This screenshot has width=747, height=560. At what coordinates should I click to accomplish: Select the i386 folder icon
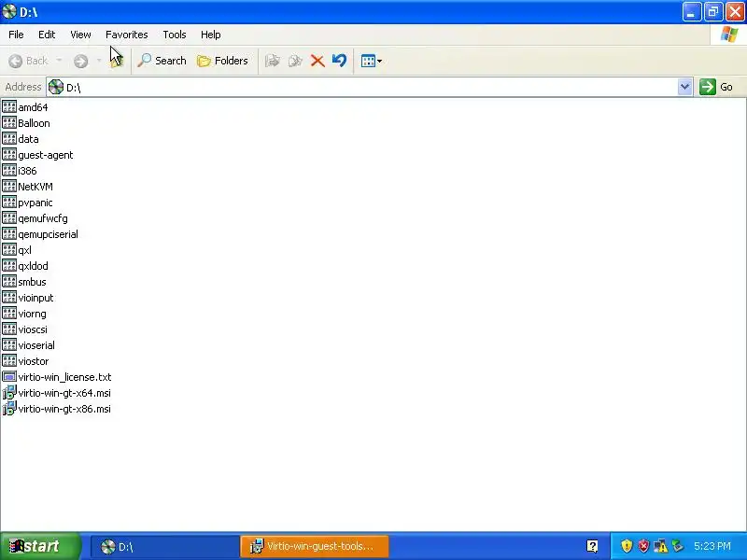pyautogui.click(x=9, y=171)
